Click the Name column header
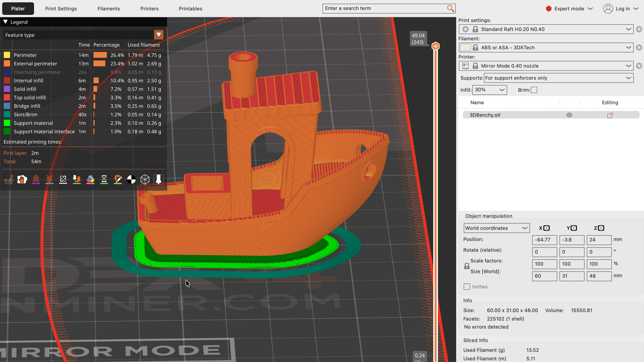The height and width of the screenshot is (362, 644). click(477, 103)
